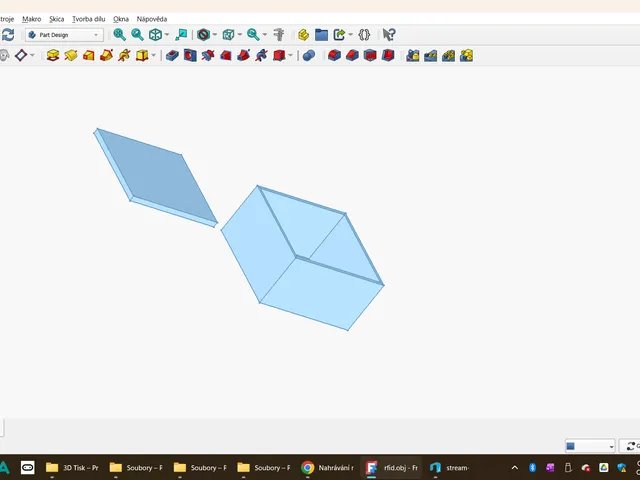Image resolution: width=640 pixels, height=480 pixels.
Task: Click the Measure caliper icon
Action: tap(279, 35)
